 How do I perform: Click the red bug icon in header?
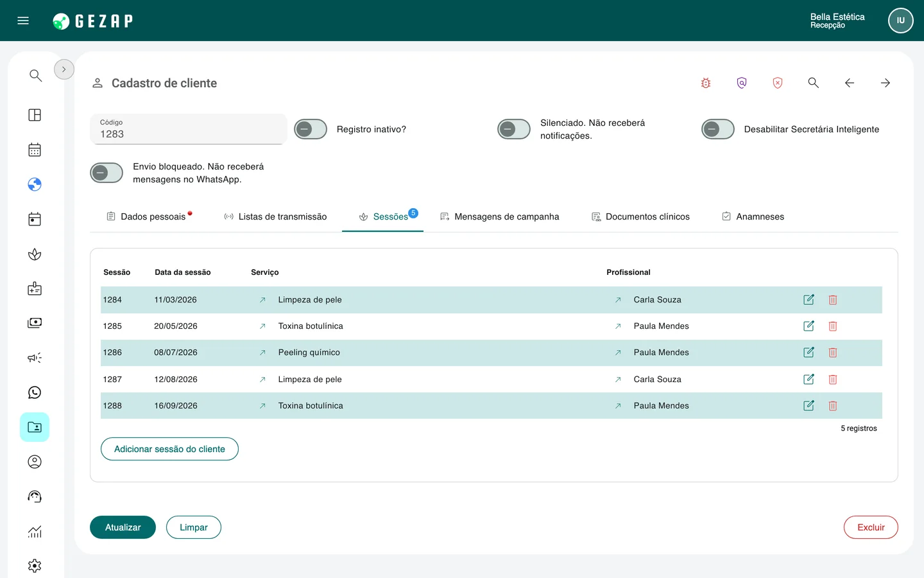point(706,83)
